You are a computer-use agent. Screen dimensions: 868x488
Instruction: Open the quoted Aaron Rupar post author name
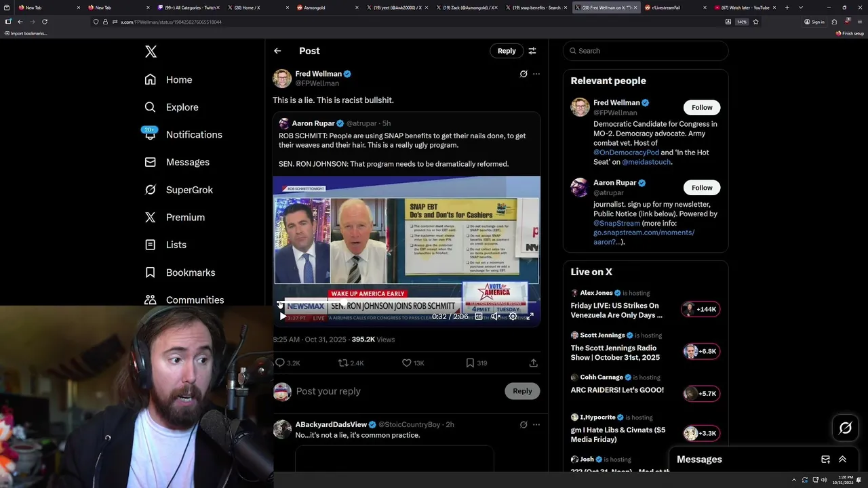(313, 123)
